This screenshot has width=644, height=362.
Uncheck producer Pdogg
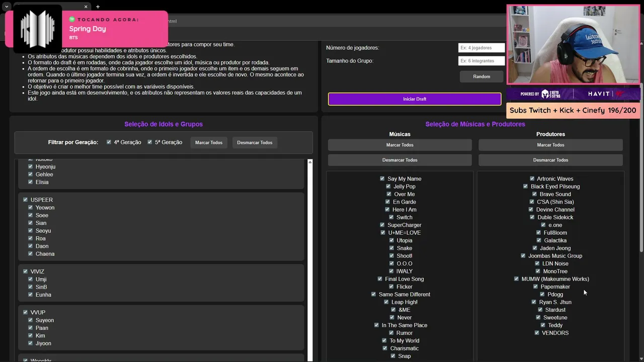point(542,294)
